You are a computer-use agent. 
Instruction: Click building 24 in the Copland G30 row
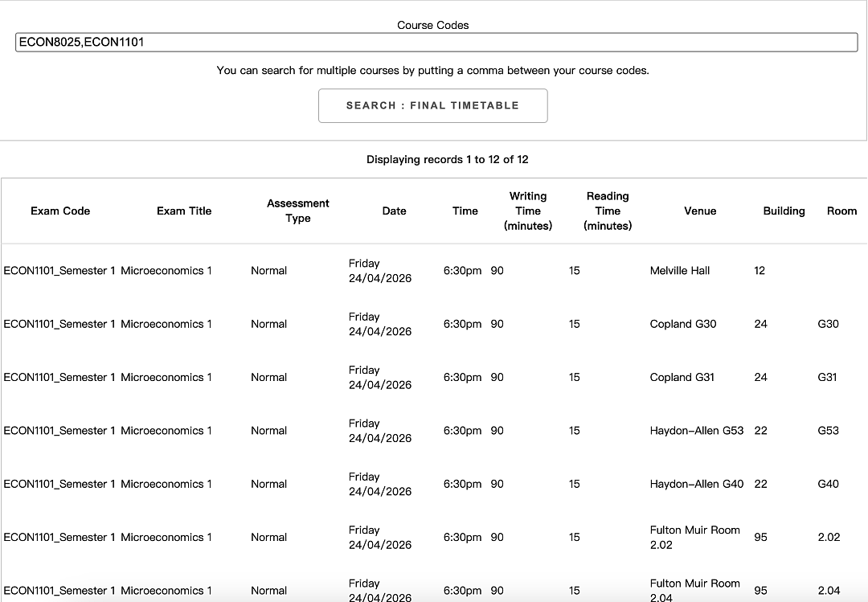click(x=760, y=324)
